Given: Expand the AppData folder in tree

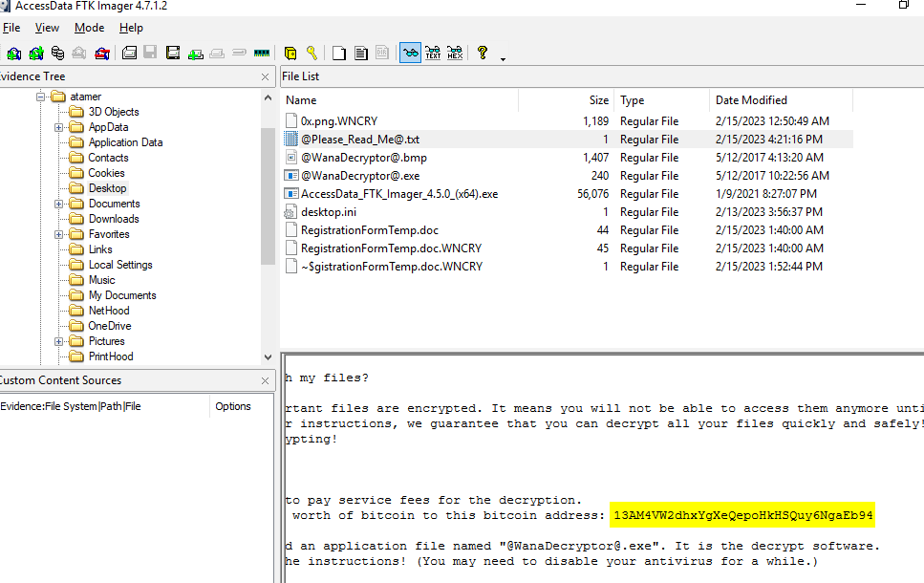Looking at the screenshot, I should pos(59,127).
